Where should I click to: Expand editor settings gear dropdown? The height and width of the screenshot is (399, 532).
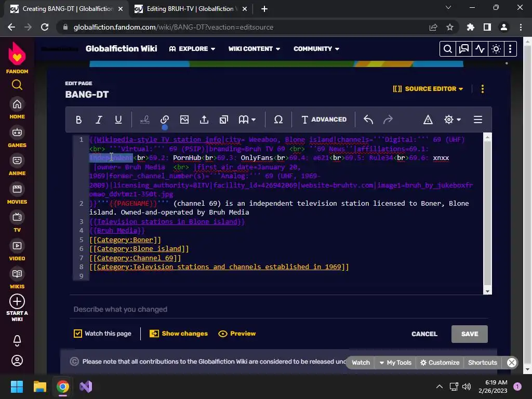point(453,119)
